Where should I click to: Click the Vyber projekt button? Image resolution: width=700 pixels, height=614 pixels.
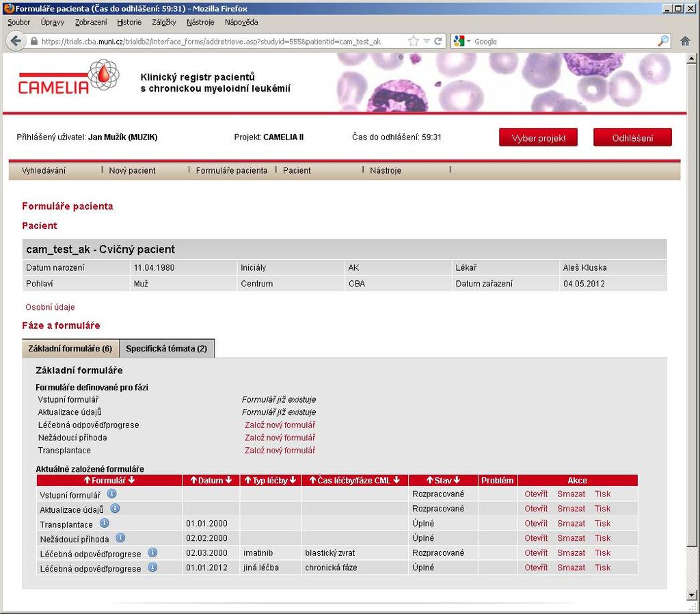(x=539, y=137)
